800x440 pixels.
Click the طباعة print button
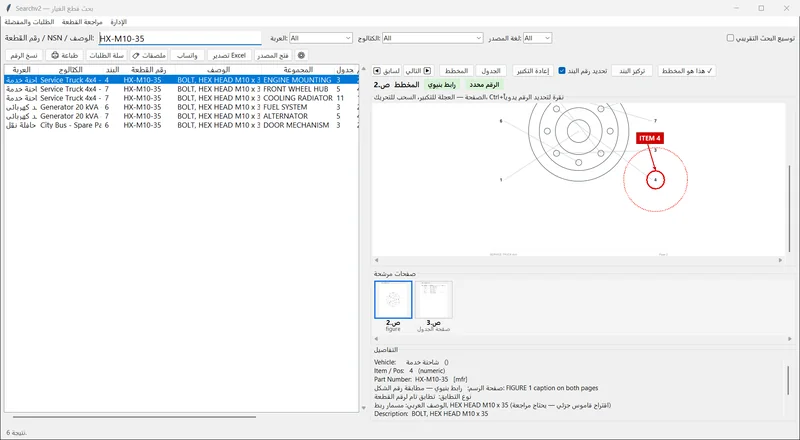(64, 55)
